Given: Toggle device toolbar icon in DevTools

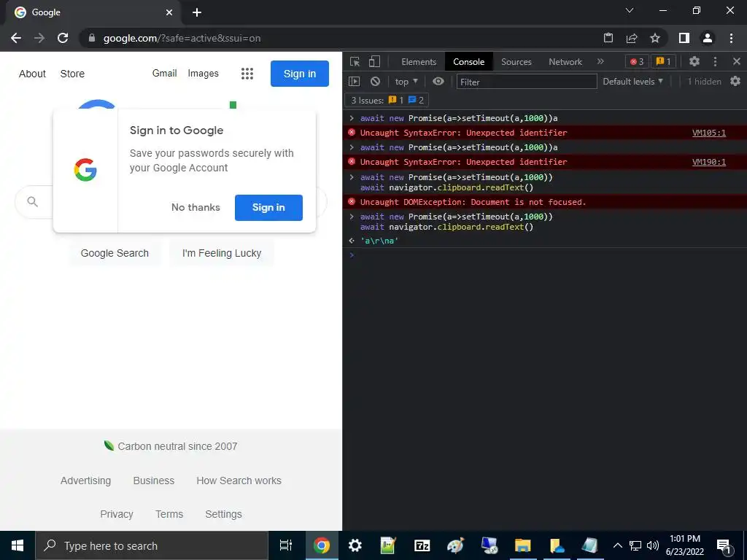Looking at the screenshot, I should (x=374, y=61).
